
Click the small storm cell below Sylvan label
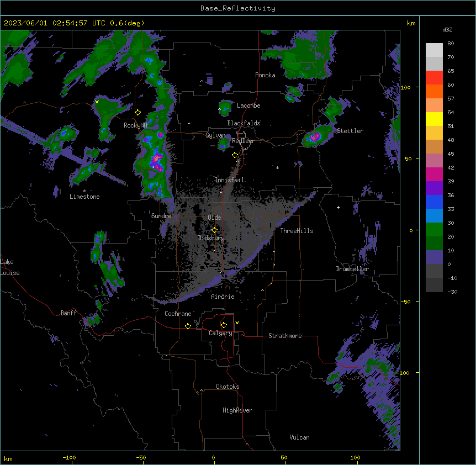pos(224,144)
